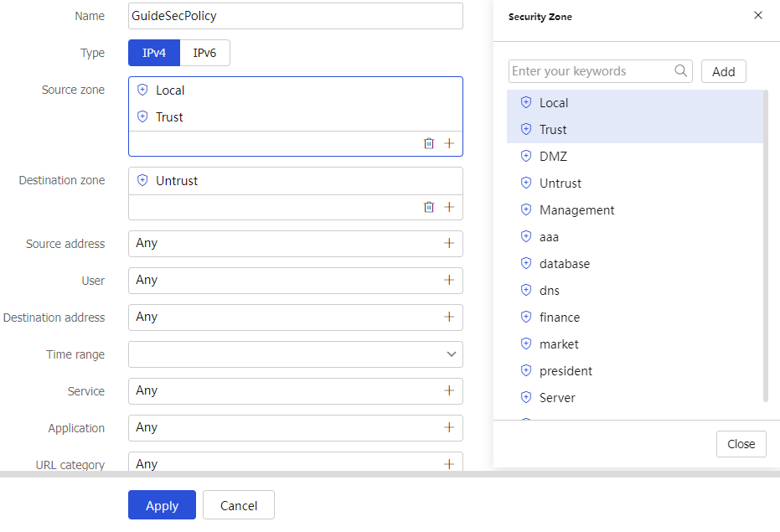Deselect Trust in Security Zone list
This screenshot has width=780, height=532.
coord(635,130)
